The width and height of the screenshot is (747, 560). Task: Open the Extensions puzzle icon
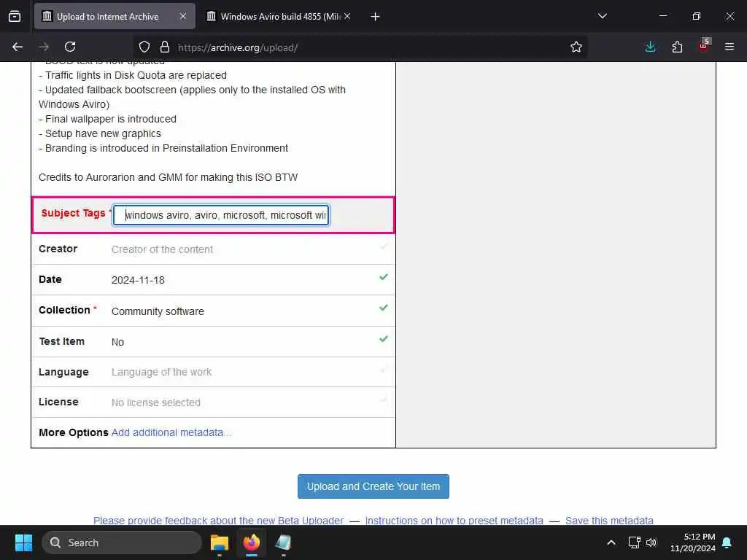pos(677,47)
